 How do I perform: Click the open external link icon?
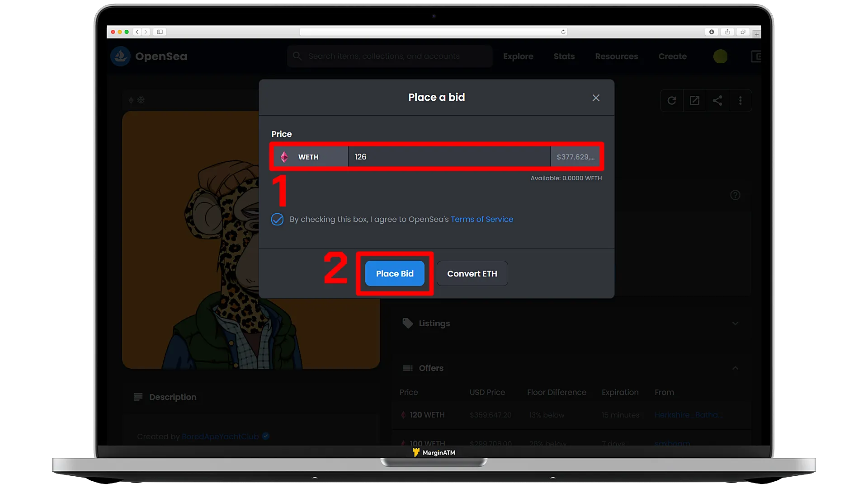tap(694, 100)
